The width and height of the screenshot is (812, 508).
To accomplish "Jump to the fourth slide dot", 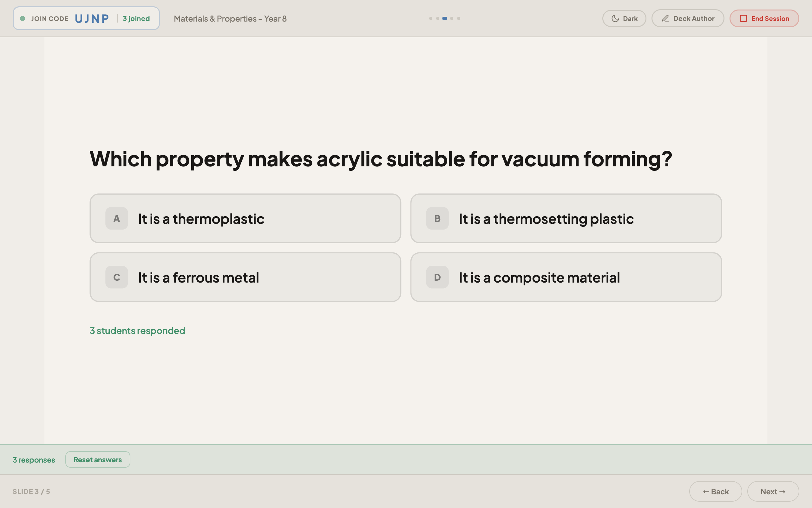I will (x=452, y=18).
